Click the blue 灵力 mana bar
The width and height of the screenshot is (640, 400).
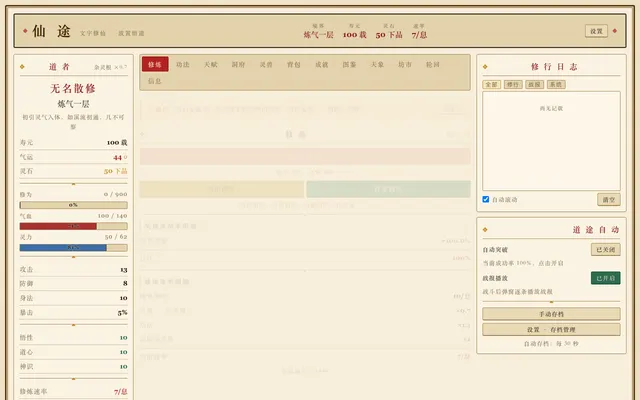click(73, 247)
